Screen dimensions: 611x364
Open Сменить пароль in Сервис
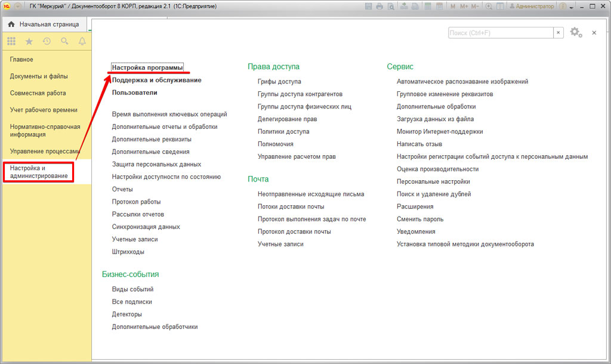coord(420,219)
